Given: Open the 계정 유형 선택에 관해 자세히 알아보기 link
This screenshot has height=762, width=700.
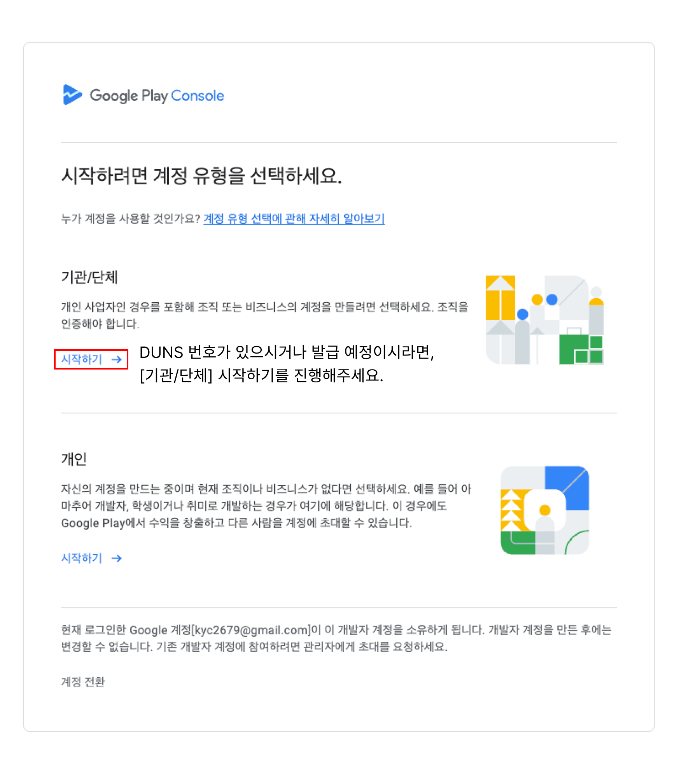Looking at the screenshot, I should (x=294, y=219).
